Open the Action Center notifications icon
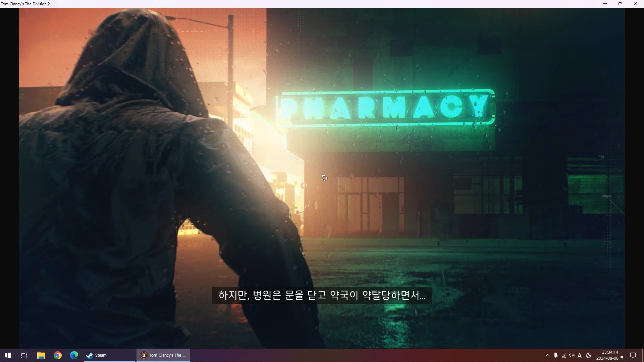The width and height of the screenshot is (644, 362). [x=633, y=355]
